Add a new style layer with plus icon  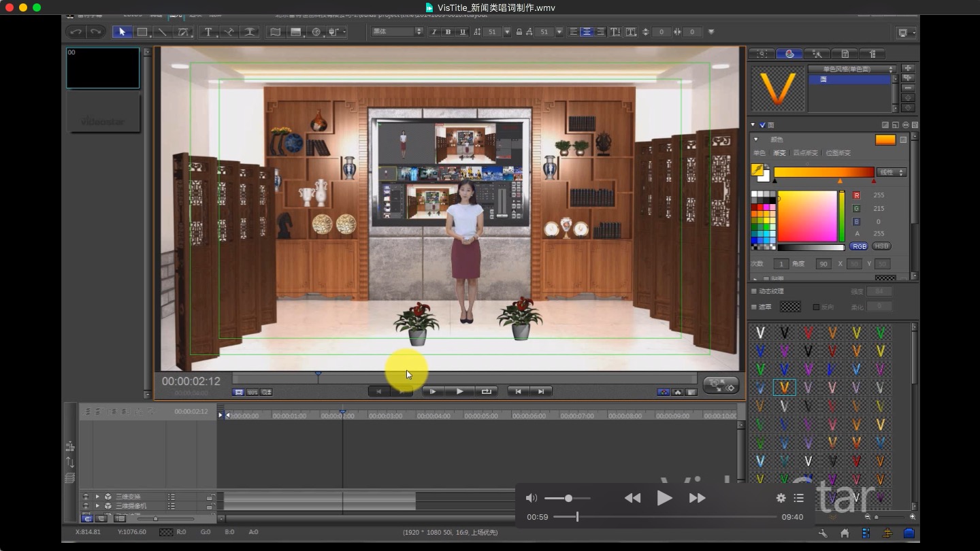[908, 69]
